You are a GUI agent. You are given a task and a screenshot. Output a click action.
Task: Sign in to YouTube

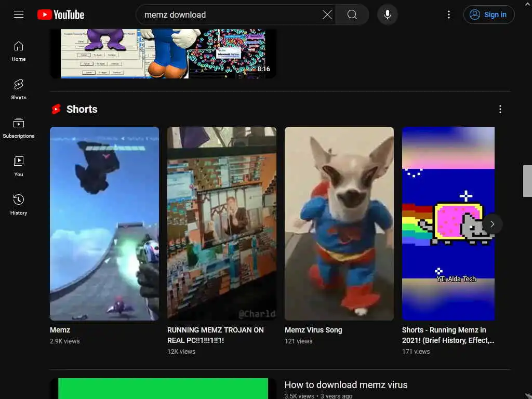point(488,15)
